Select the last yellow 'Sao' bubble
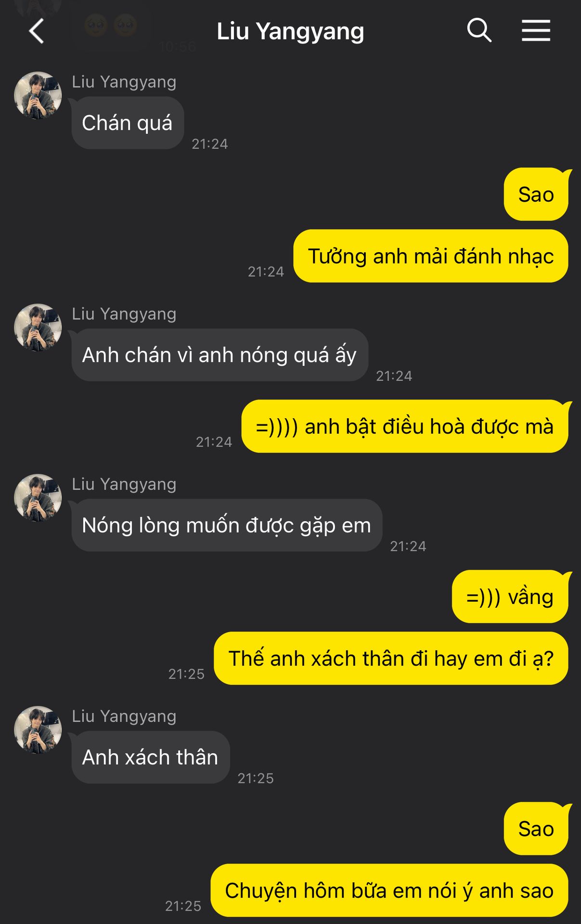 536,829
